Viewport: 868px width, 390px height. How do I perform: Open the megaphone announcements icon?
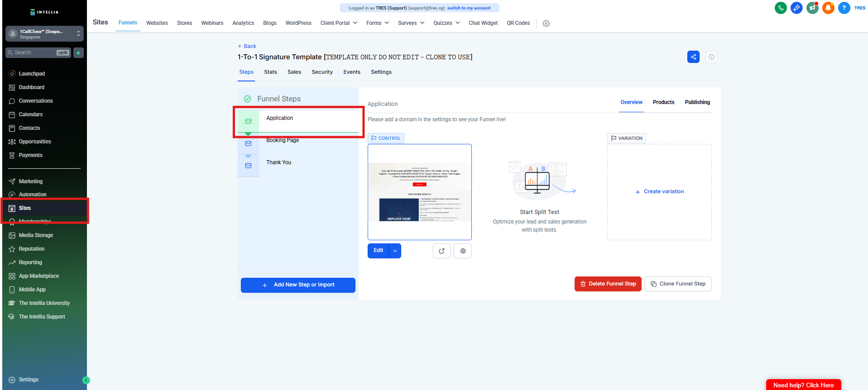pos(812,8)
